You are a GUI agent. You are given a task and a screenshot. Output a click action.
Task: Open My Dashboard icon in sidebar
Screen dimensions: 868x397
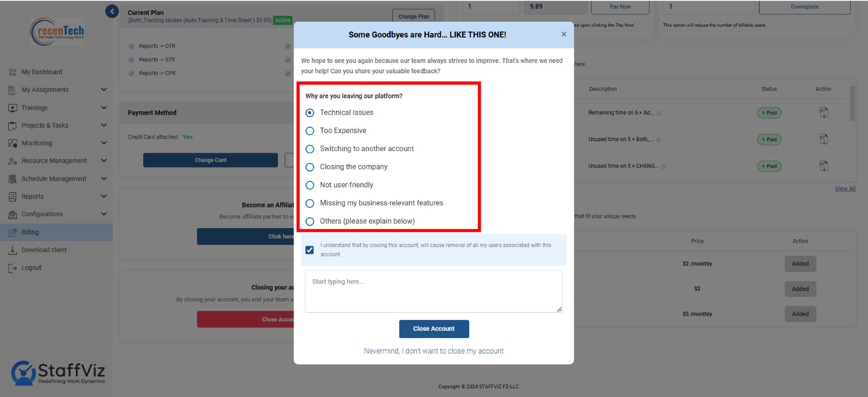click(12, 72)
